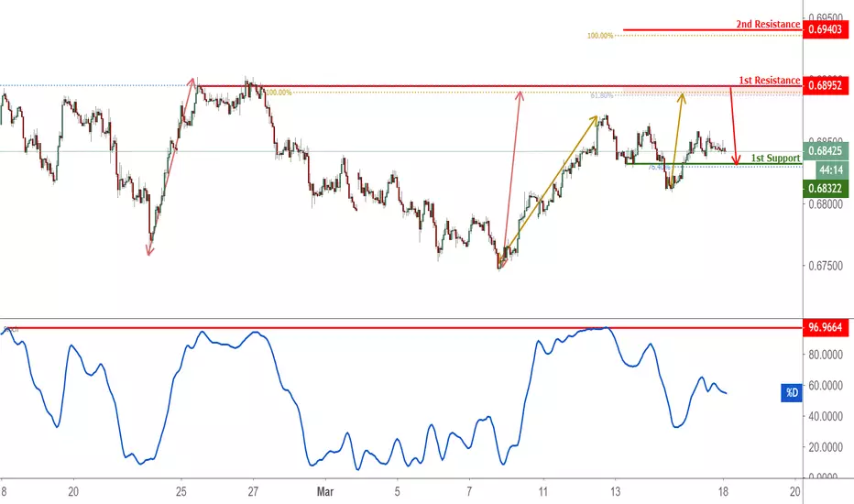Click the Mar label on time axis
The width and height of the screenshot is (854, 504).
pos(325,491)
